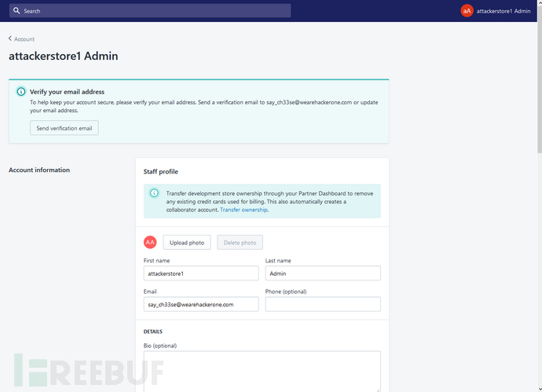Open the Transfer ownership link
Viewport: 542px width, 392px height.
244,210
